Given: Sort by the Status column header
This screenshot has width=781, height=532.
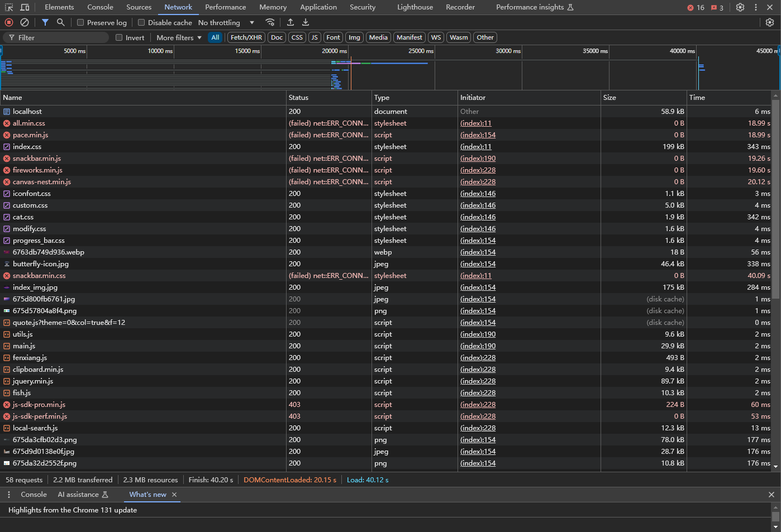Looking at the screenshot, I should coord(329,97).
